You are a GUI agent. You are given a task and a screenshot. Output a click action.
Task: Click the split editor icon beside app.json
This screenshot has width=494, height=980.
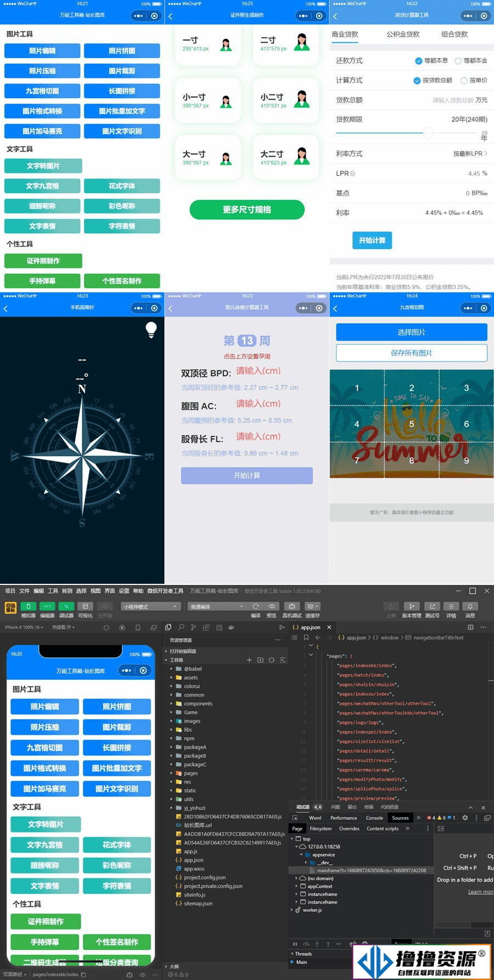pyautogui.click(x=470, y=627)
